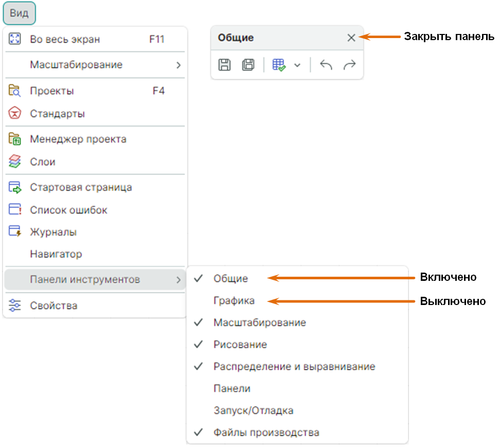Click the Save icon in Общие toolbar
The width and height of the screenshot is (500, 448).
click(224, 65)
